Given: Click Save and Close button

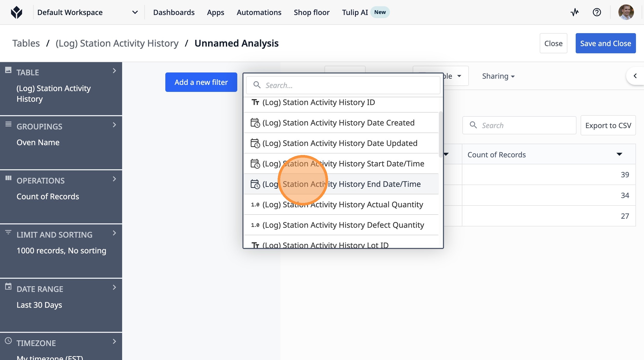Looking at the screenshot, I should point(605,43).
